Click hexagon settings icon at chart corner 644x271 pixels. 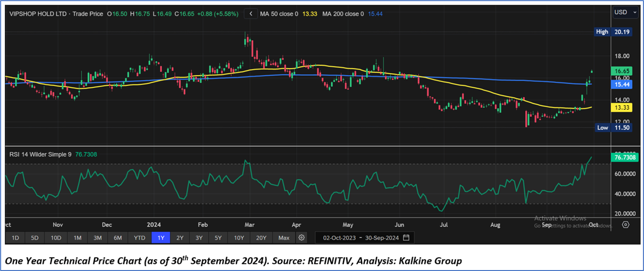(625, 224)
